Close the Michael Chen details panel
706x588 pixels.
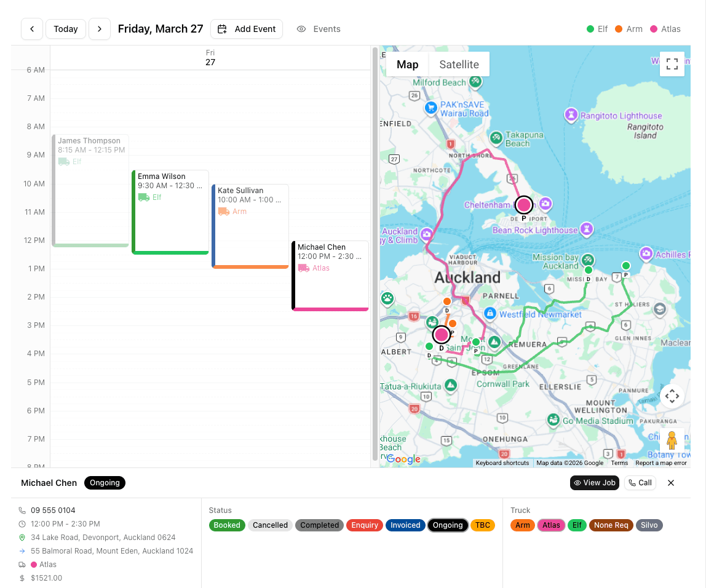[671, 483]
